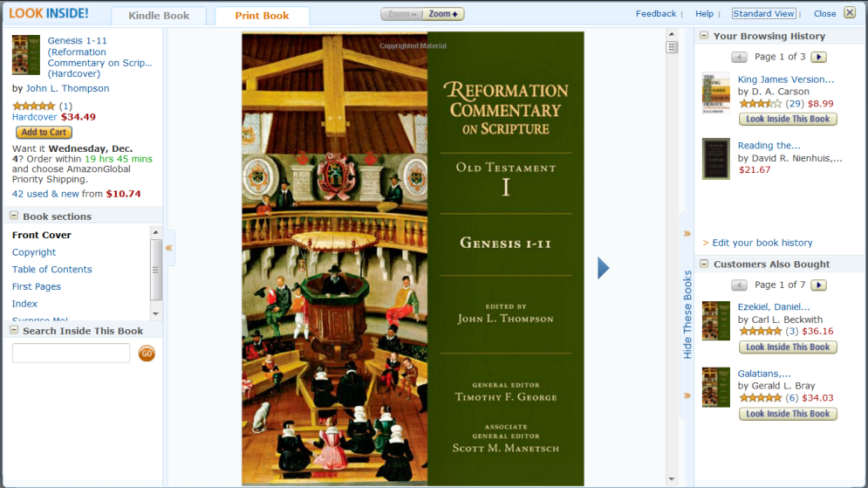Click Ezekiel, Daniel cover thumbnail
Viewport: 868px width, 488px height.
click(x=715, y=320)
